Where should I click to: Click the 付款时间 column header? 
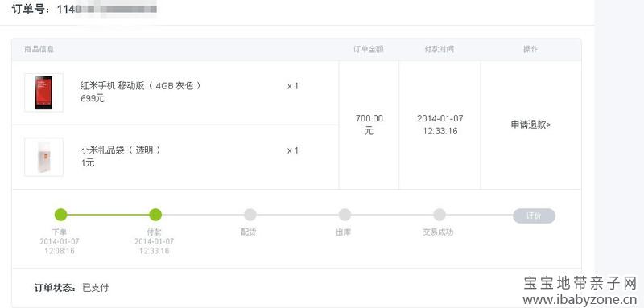[x=439, y=49]
